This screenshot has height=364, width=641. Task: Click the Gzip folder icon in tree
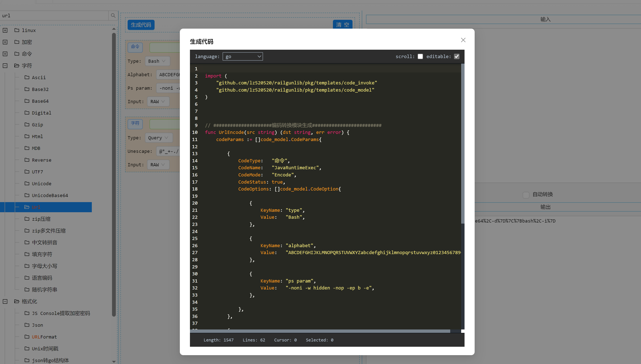pyautogui.click(x=27, y=124)
